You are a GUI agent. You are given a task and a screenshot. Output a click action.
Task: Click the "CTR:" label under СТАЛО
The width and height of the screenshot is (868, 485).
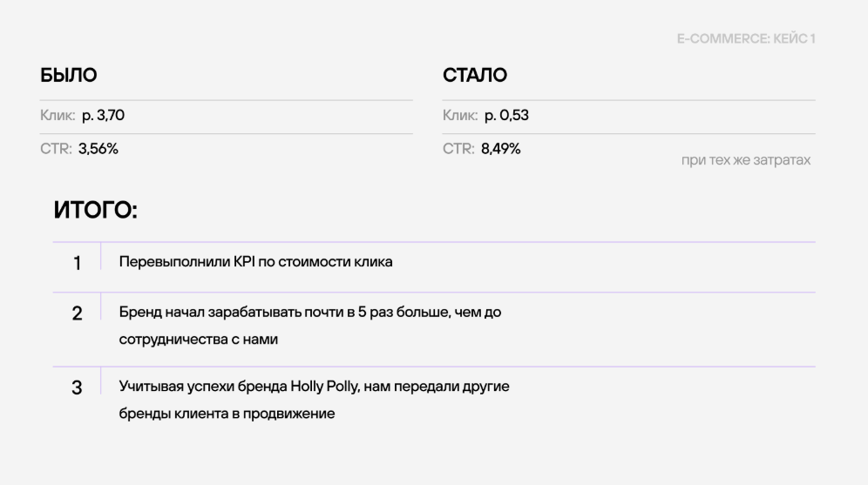point(458,149)
